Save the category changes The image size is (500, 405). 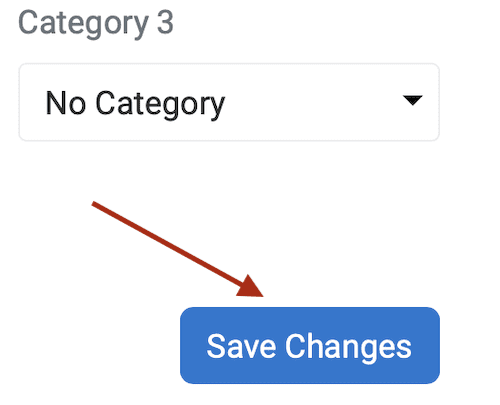(x=310, y=345)
